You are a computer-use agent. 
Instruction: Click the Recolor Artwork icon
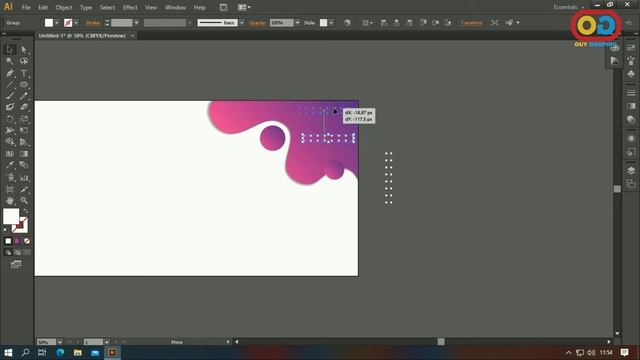[x=347, y=23]
